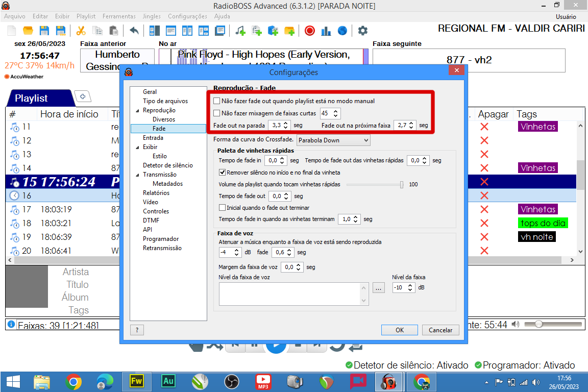Add a new playlist tab with plus

(83, 96)
